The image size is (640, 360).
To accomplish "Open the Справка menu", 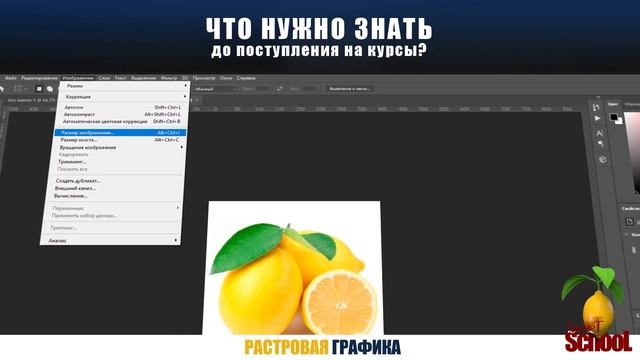I will pyautogui.click(x=246, y=78).
